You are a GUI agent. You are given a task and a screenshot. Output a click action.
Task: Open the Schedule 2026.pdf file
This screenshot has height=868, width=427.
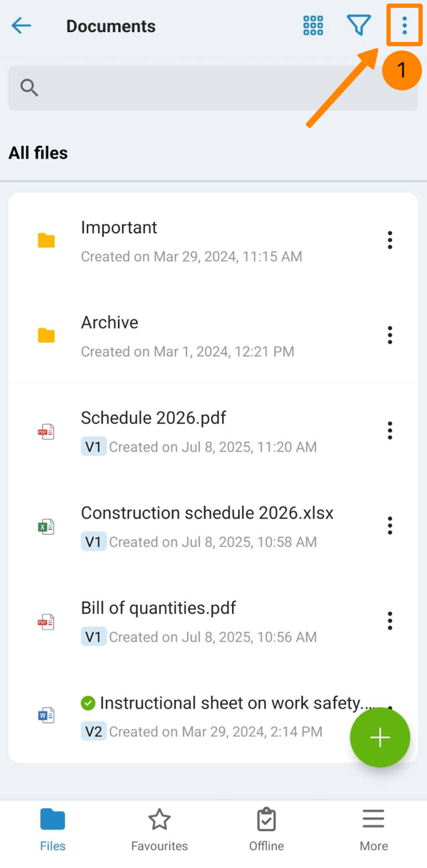click(x=153, y=418)
